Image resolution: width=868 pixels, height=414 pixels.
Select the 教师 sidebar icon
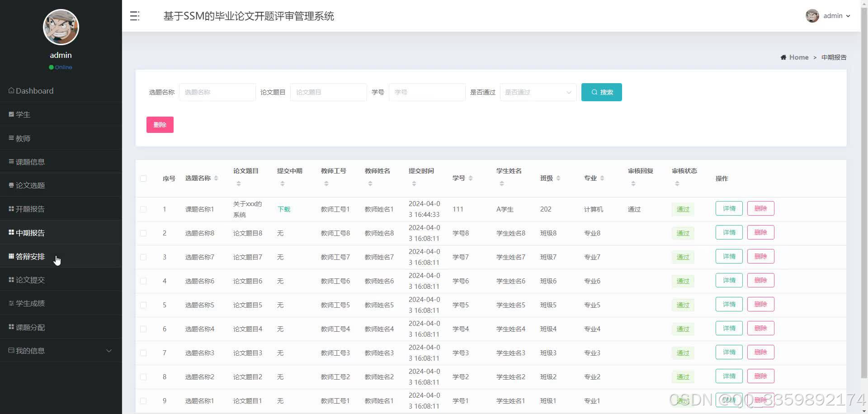[x=11, y=138]
